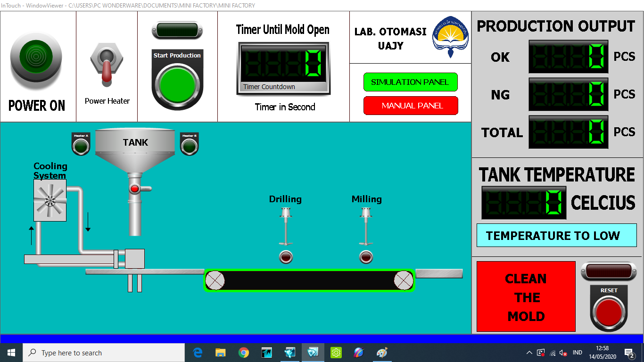Screen dimensions: 644x362
Task: Click the Heater B indicator lamp
Action: [x=189, y=146]
